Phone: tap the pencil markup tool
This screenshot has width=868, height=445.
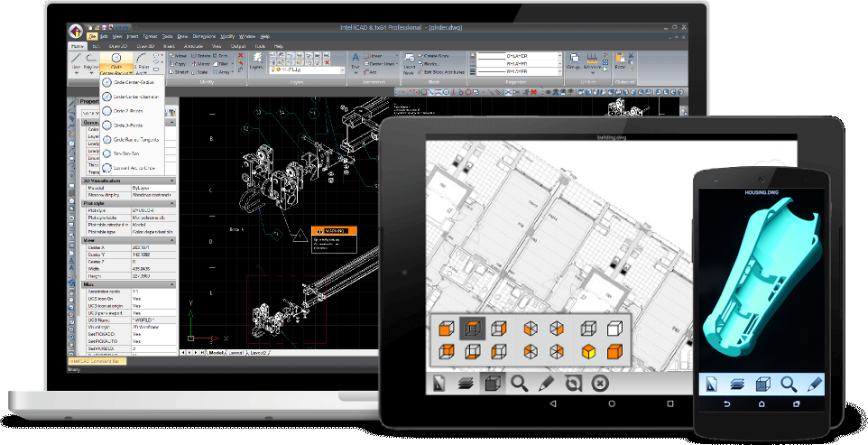pyautogui.click(x=814, y=384)
